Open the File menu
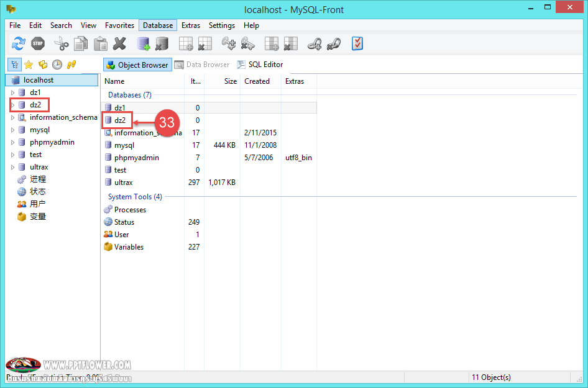 click(15, 25)
